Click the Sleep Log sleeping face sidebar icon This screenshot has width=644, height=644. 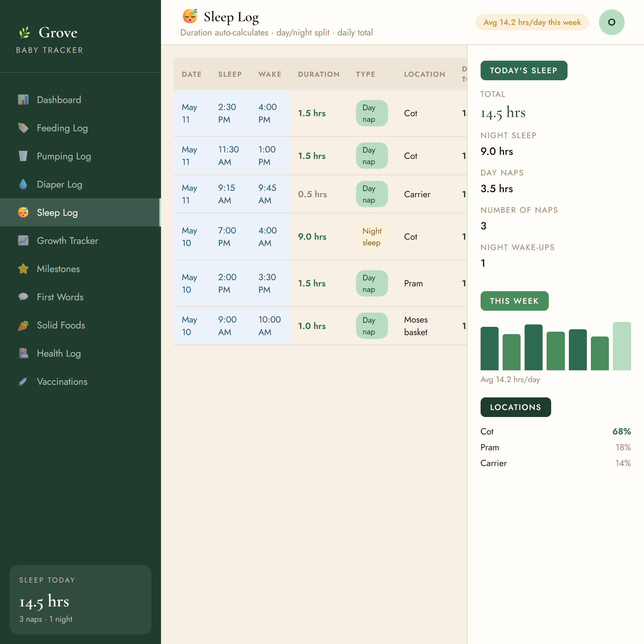(23, 212)
